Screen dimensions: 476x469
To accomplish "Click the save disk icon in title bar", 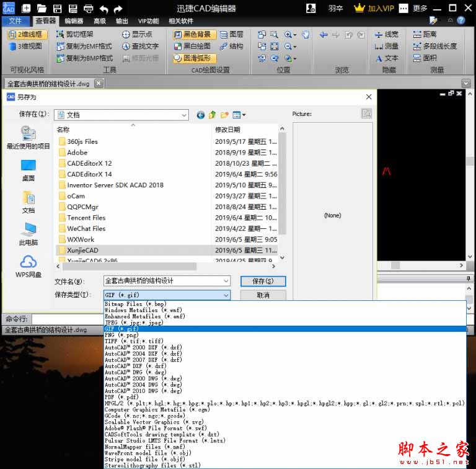I will point(58,9).
